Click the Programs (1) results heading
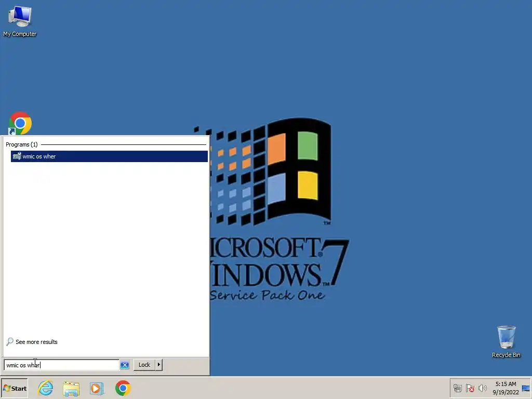This screenshot has height=399, width=532. (22, 144)
